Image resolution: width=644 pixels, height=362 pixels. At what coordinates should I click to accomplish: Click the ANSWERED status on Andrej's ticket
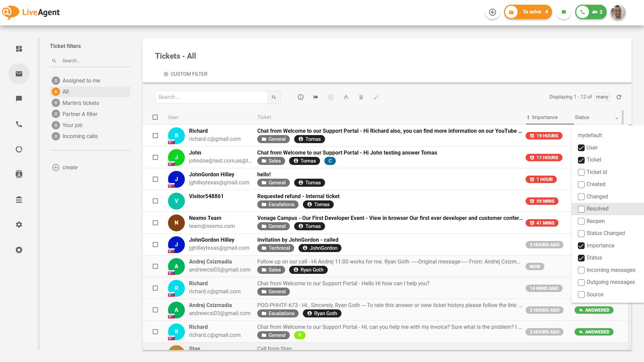click(594, 310)
